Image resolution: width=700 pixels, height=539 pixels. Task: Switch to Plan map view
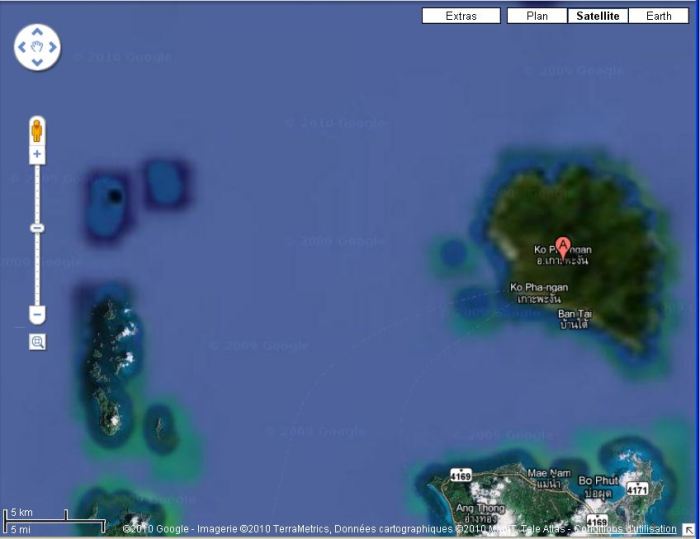tap(537, 16)
